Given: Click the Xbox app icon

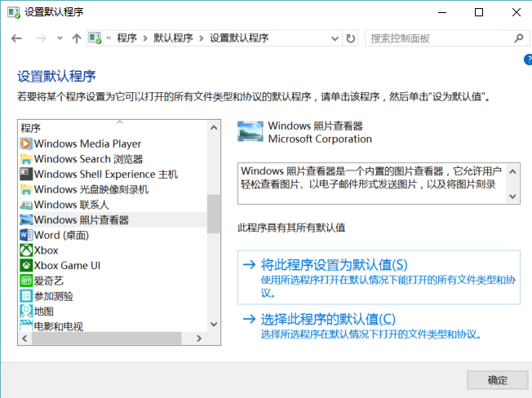Looking at the screenshot, I should (x=26, y=250).
